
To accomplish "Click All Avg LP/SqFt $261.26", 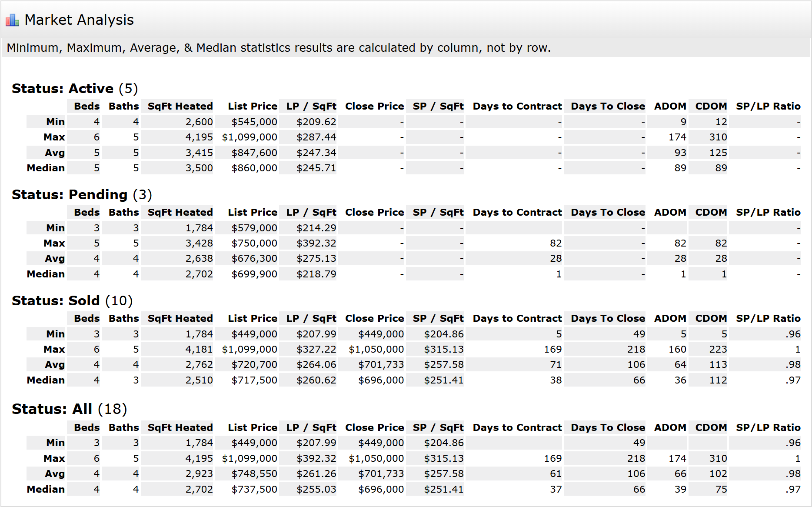I will [x=316, y=474].
